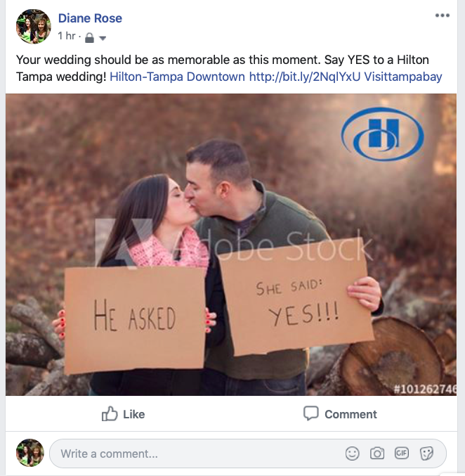Viewport: 465px width, 476px height.
Task: Follow the bit.ly/2NqlYxU link
Action: pyautogui.click(x=305, y=77)
